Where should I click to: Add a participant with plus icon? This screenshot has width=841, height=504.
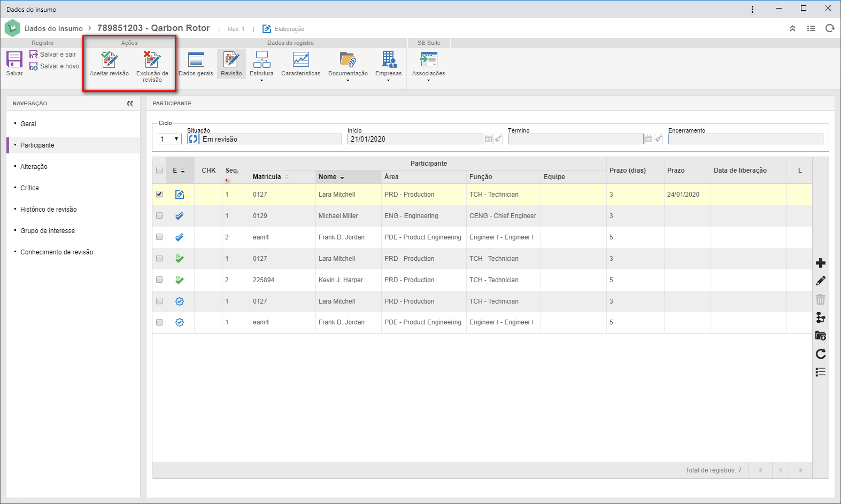[821, 263]
